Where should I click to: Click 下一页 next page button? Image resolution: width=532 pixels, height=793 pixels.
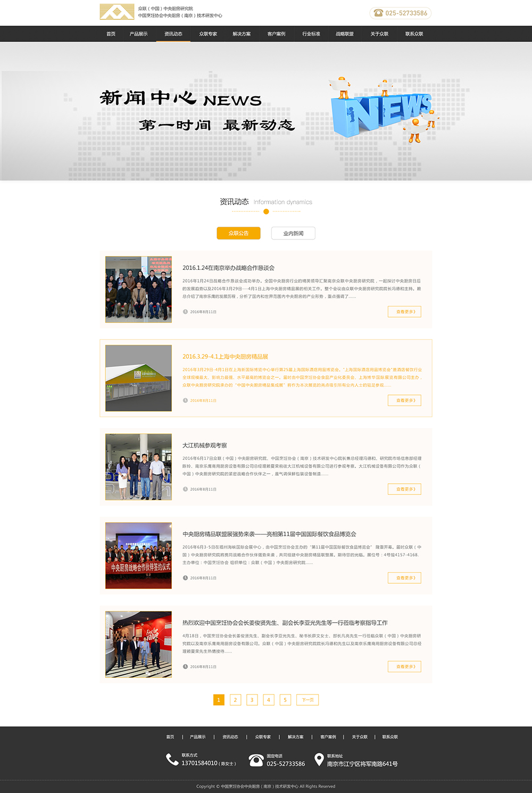(x=307, y=700)
